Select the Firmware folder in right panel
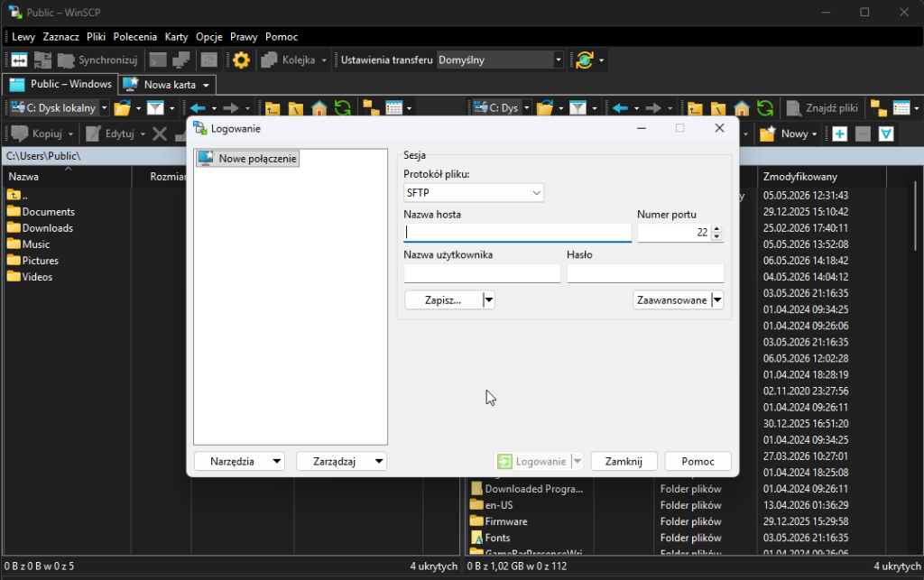This screenshot has height=580, width=924. [498, 521]
